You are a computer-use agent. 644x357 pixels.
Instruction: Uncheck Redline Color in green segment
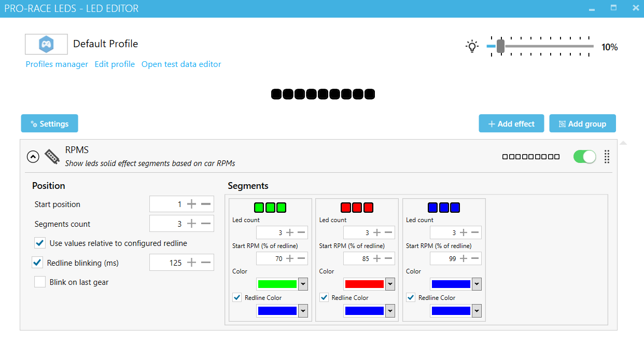(x=237, y=297)
